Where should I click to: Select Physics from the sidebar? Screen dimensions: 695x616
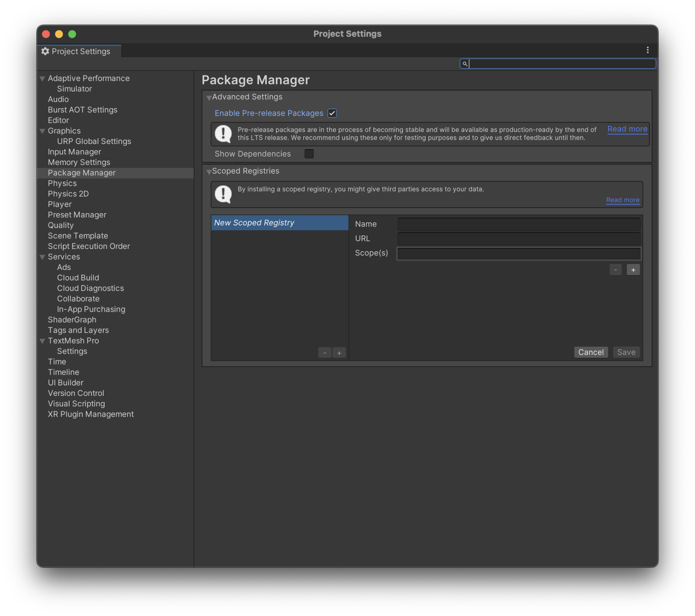click(62, 183)
